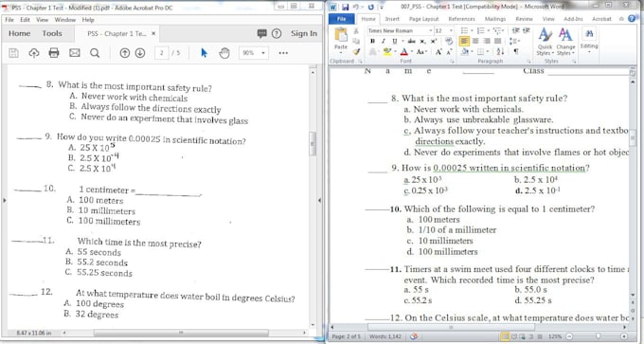Cut selection with scissors icon in Word
Screen dimensions: 644x344
click(x=356, y=31)
